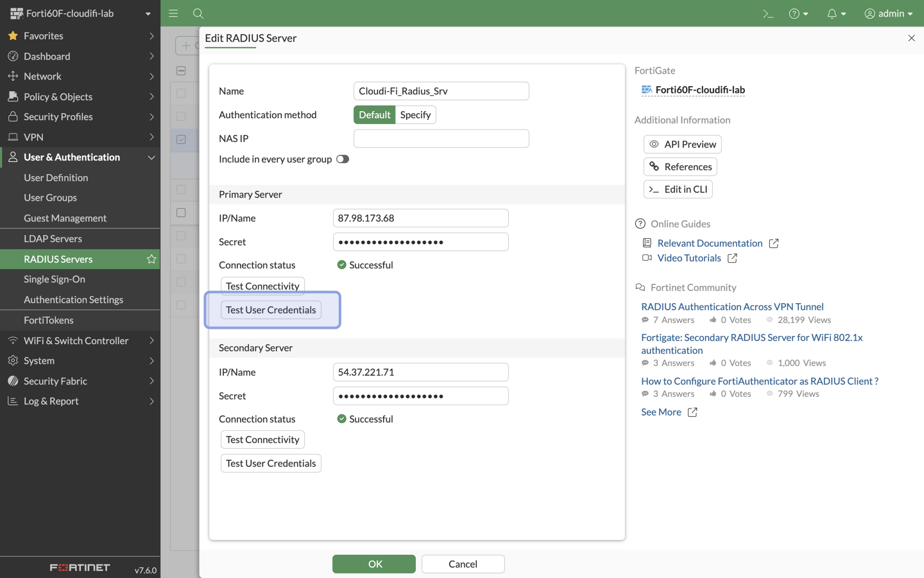Viewport: 924px width, 578px height.
Task: Enable Include in every user group
Action: (342, 159)
